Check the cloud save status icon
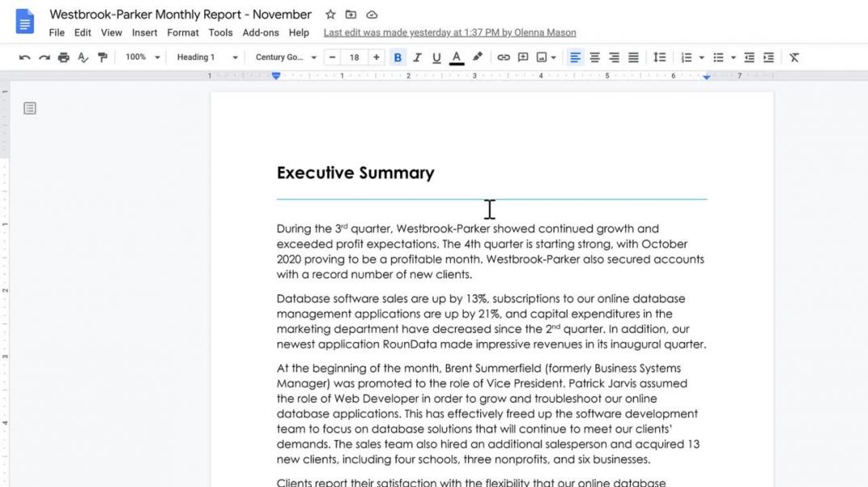The height and width of the screenshot is (487, 868). click(x=372, y=15)
